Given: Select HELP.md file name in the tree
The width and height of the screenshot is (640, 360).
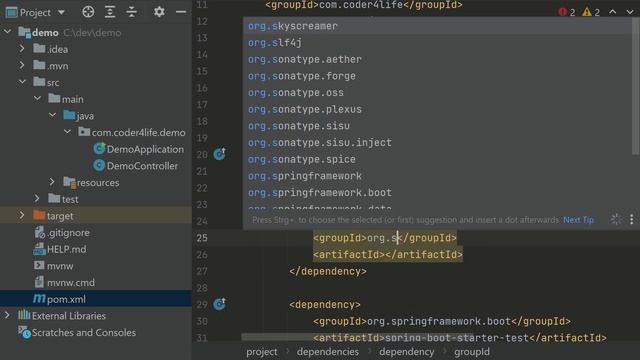Looking at the screenshot, I should click(67, 249).
